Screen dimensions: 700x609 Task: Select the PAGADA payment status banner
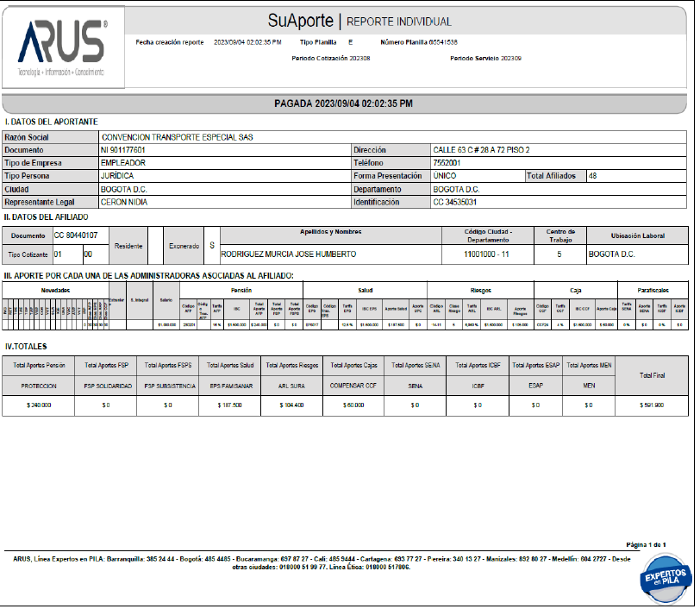(343, 104)
